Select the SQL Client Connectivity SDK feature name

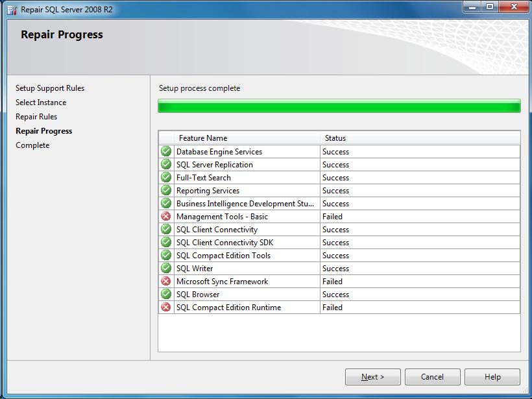tap(224, 243)
